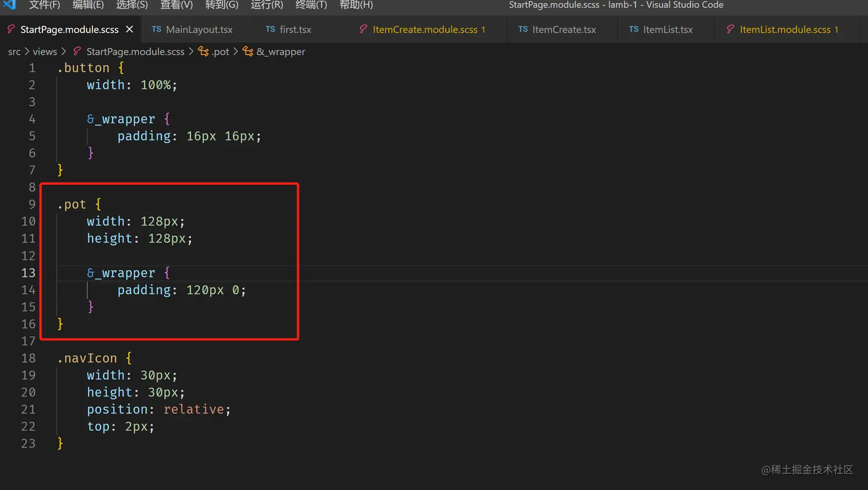Click the Sass icon on ItemCreate.module.scss tab
Screen dimensions: 868x490
(x=363, y=29)
